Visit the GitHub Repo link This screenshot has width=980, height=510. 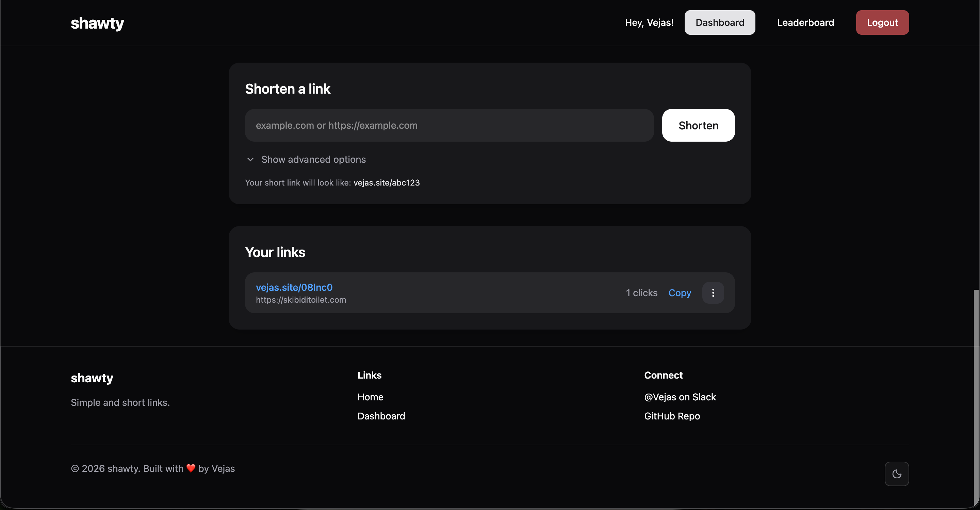672,416
